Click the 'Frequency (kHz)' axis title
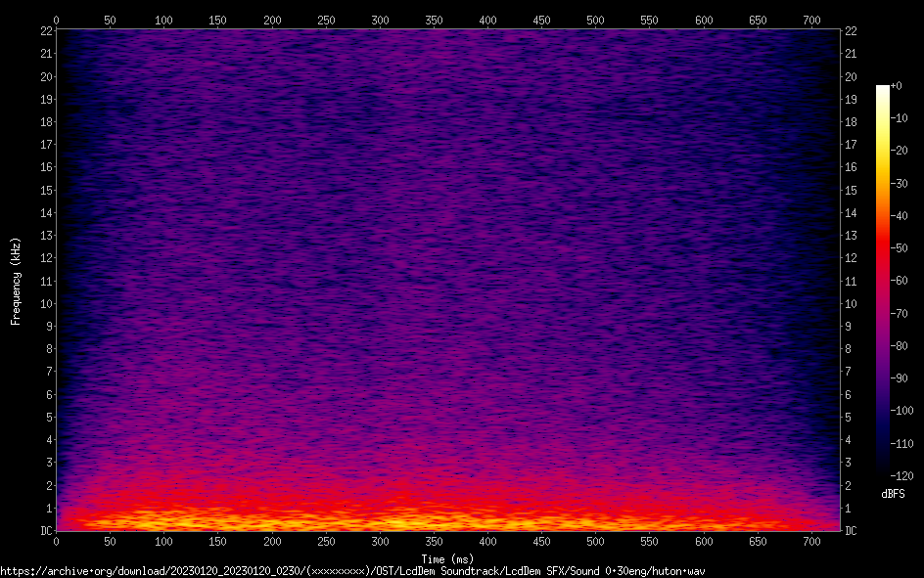This screenshot has height=578, width=924. point(16,280)
